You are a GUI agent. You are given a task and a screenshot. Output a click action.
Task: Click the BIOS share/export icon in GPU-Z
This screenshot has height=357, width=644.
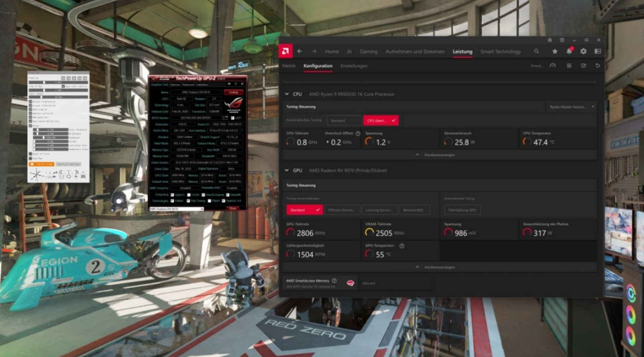[226, 118]
